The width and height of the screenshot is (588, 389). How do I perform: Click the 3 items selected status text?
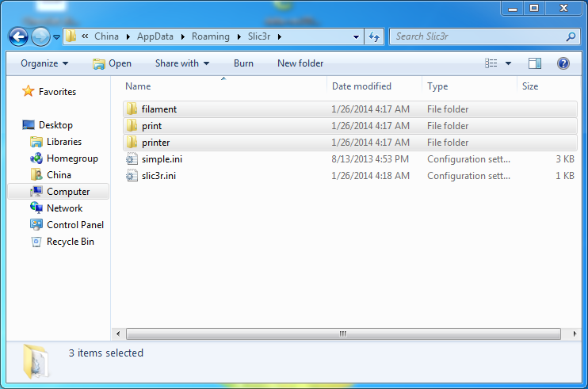pyautogui.click(x=105, y=353)
